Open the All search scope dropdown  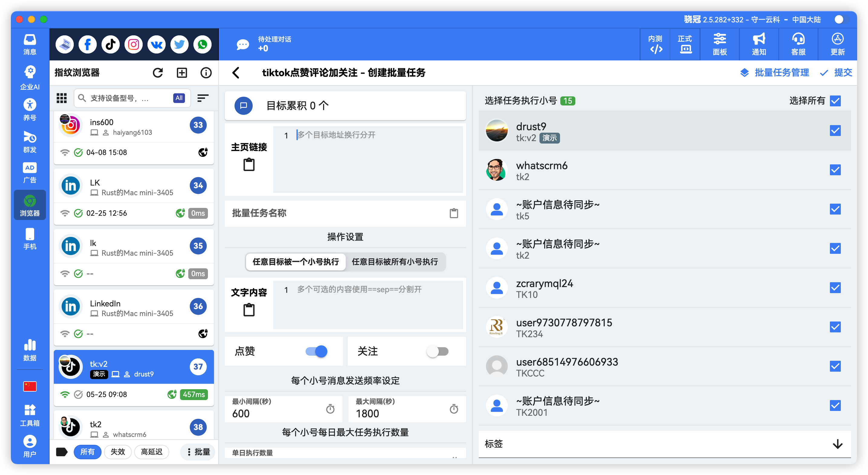pos(179,98)
